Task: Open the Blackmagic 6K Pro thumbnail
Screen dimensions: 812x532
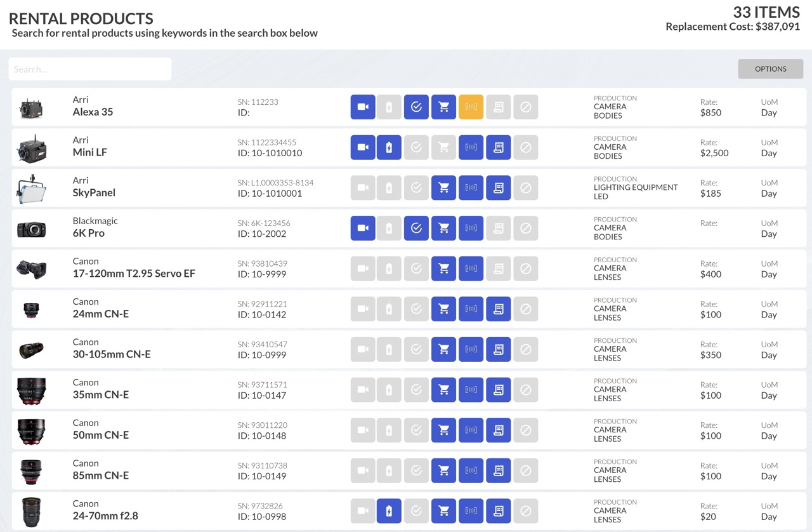Action: [x=31, y=229]
